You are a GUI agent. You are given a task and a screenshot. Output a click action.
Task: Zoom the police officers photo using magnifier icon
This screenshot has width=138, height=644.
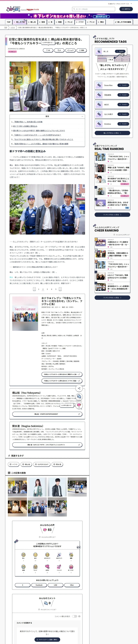83,233
